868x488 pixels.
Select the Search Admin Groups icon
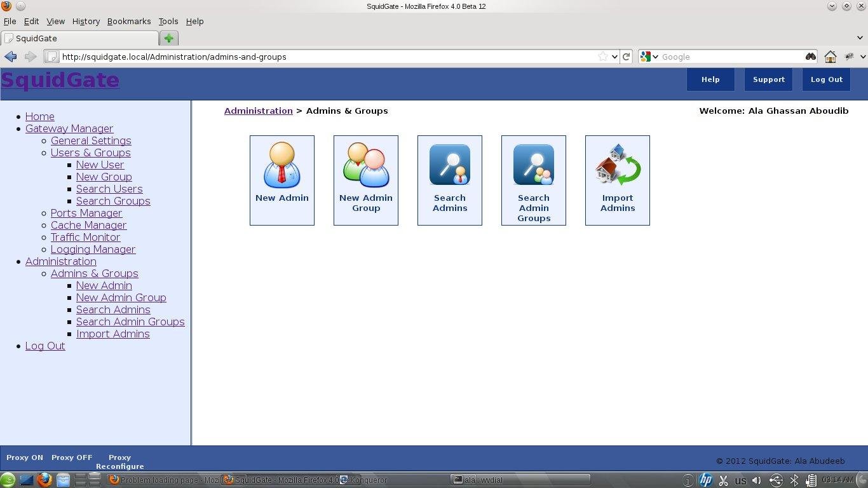[533, 180]
